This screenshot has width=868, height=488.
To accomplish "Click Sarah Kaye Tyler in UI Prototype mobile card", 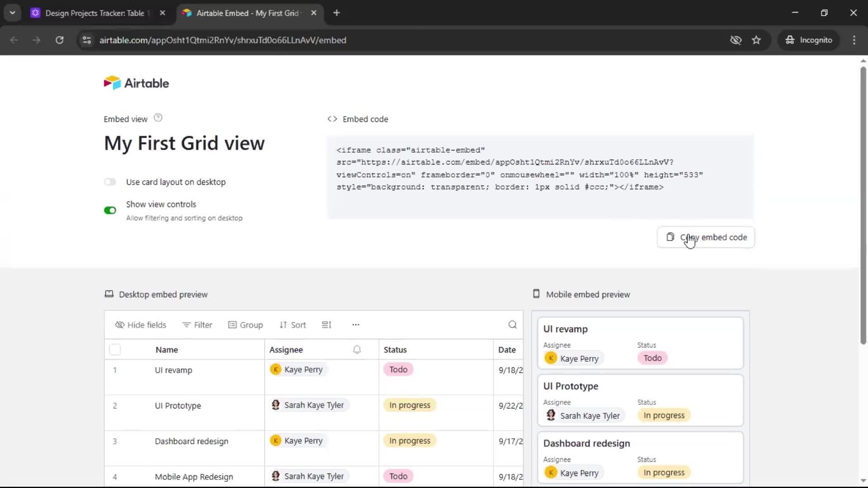I will [x=585, y=416].
